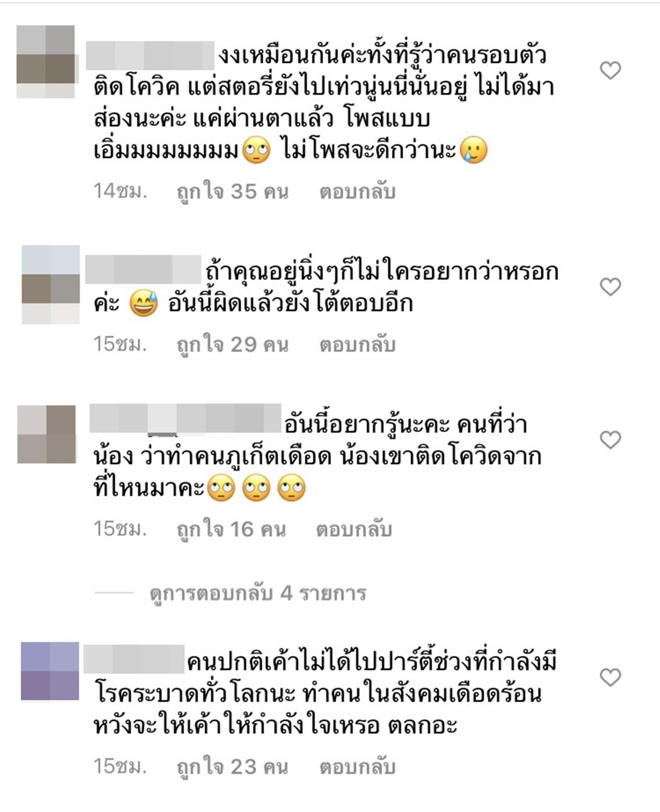Like the first comment mentioning โควิด with heart
This screenshot has height=812, width=660.
tap(610, 70)
